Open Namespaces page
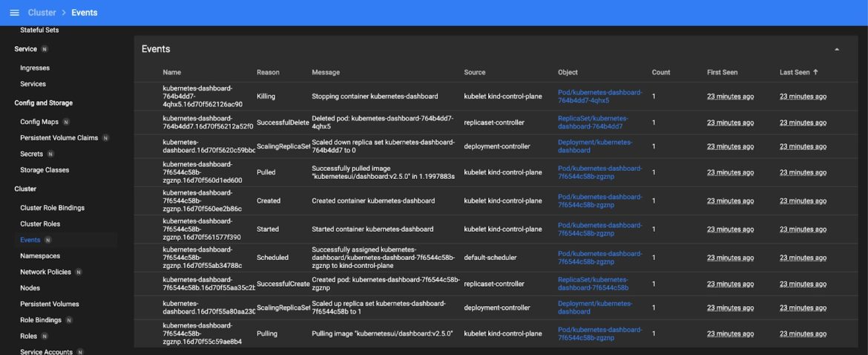 pyautogui.click(x=40, y=256)
